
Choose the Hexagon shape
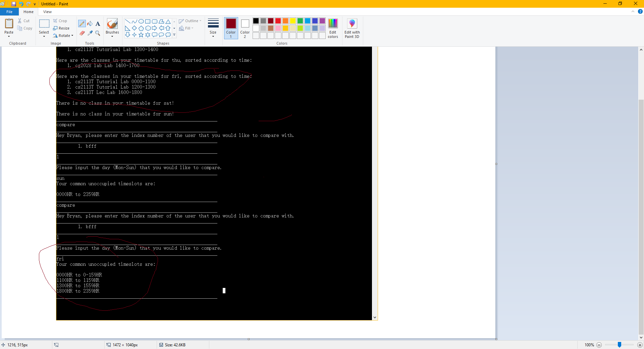tap(148, 28)
